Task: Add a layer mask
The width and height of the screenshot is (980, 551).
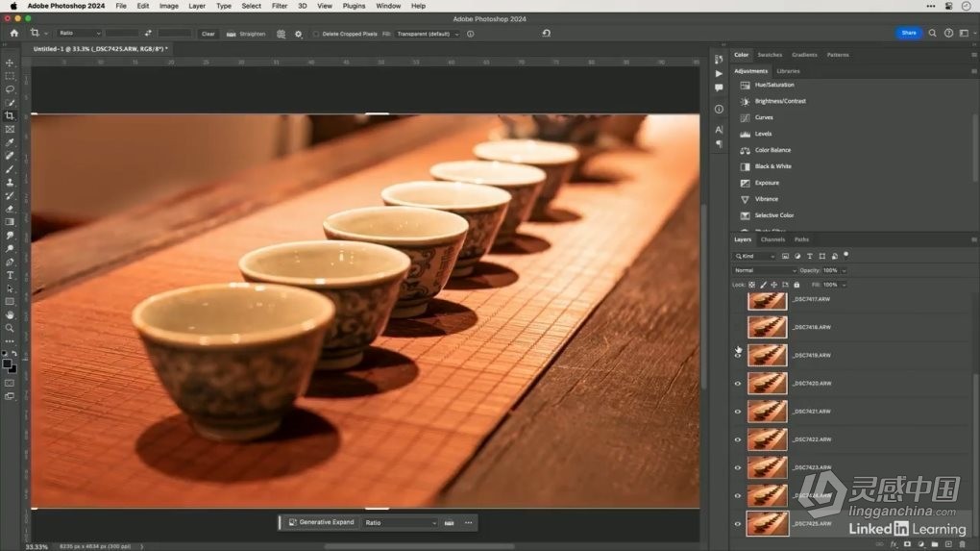Action: [x=907, y=544]
